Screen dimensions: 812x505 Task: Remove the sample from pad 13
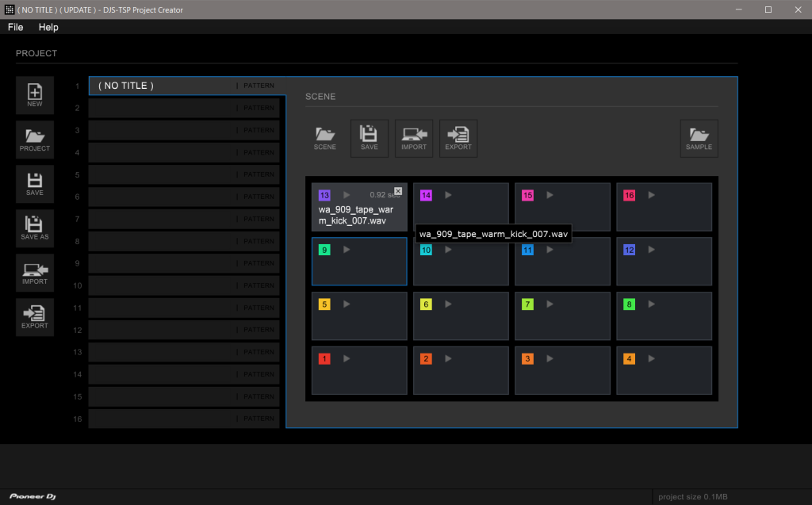click(x=398, y=191)
